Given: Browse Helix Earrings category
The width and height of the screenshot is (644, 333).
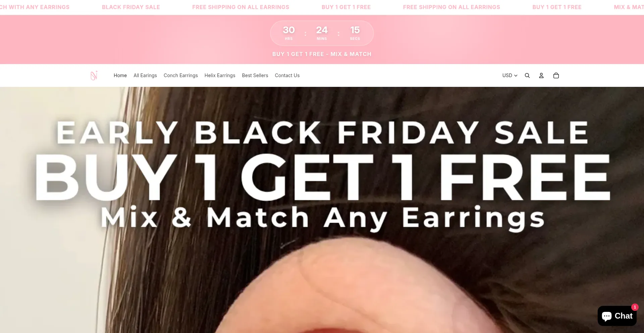Looking at the screenshot, I should [x=220, y=75].
